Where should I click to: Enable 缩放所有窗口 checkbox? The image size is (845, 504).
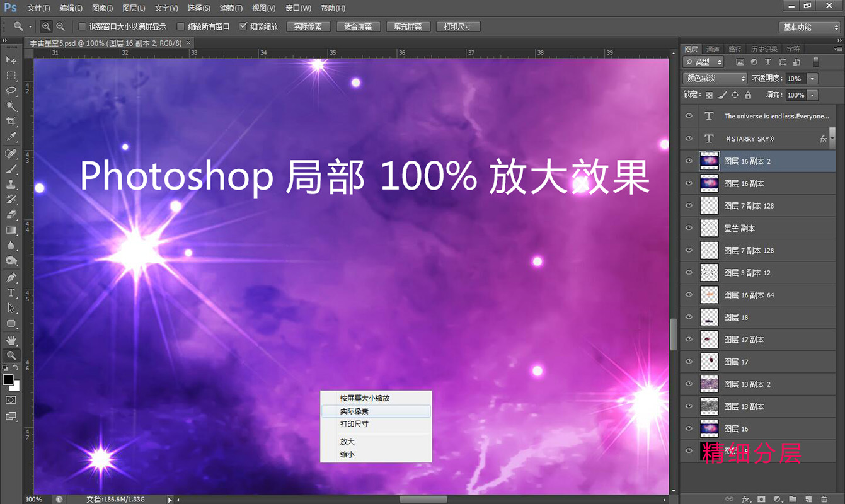(181, 26)
